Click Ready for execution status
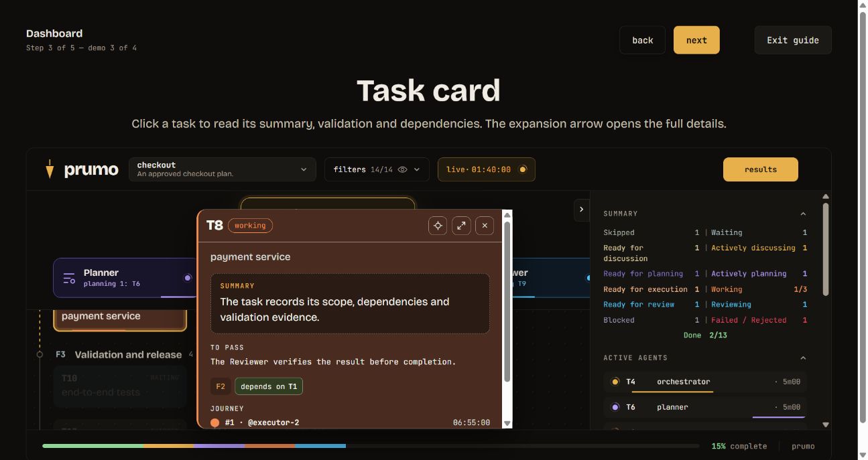 [x=651, y=289]
